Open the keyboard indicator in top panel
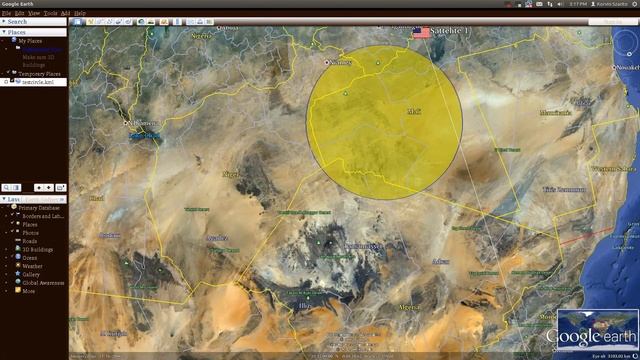Viewport: 640px width, 360px height. (x=539, y=4)
